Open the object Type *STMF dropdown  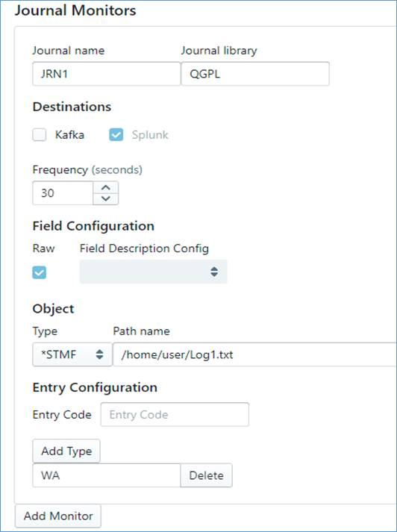coord(72,354)
